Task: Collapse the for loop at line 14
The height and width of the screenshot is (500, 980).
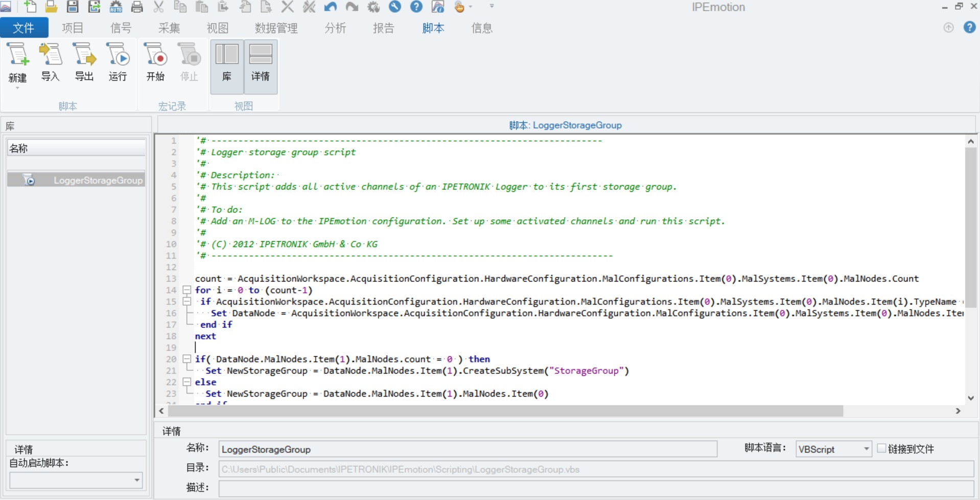Action: (x=187, y=290)
